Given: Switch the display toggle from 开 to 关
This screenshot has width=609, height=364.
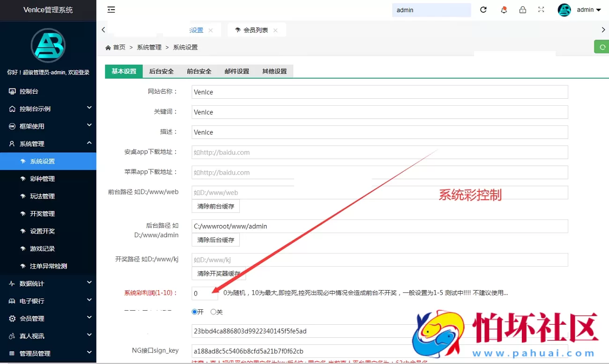Looking at the screenshot, I should pyautogui.click(x=213, y=312).
